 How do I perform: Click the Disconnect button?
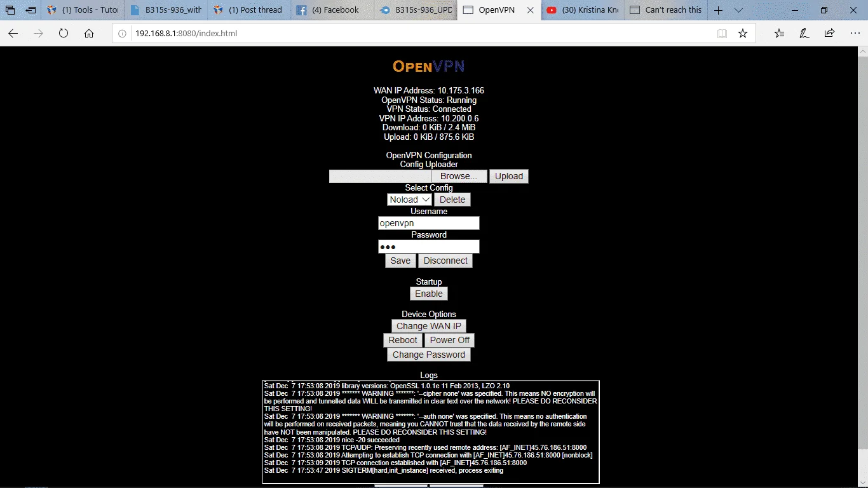click(445, 261)
